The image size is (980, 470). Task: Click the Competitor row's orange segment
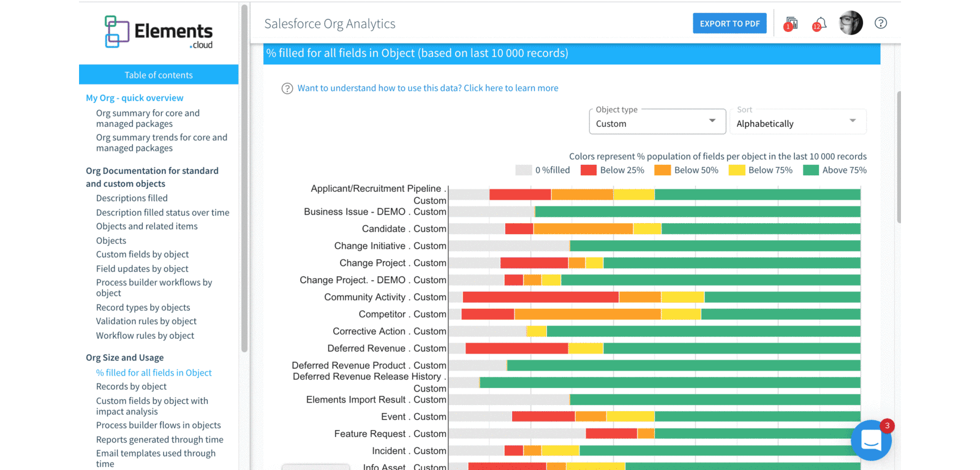(588, 314)
